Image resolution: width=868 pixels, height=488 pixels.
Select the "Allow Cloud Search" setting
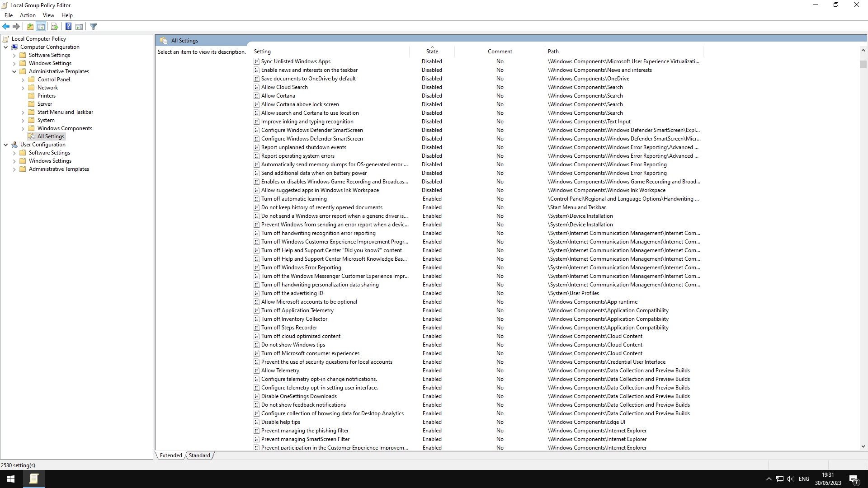point(284,87)
